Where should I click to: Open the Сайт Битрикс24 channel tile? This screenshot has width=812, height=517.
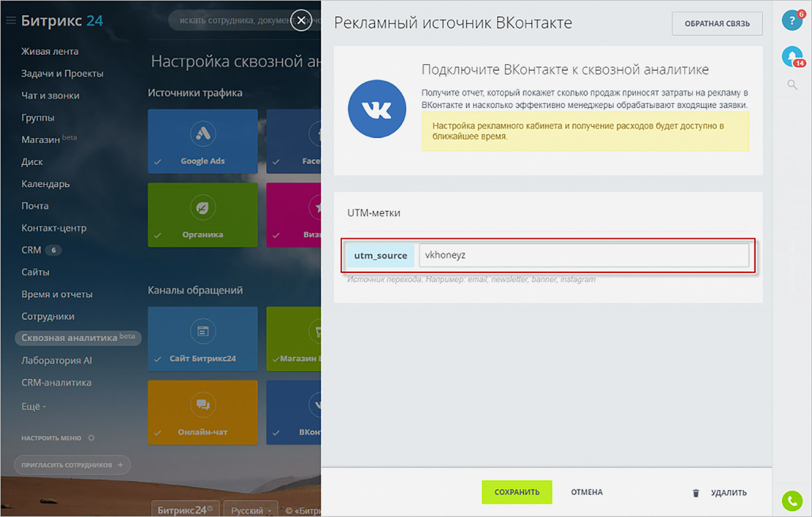click(x=202, y=339)
